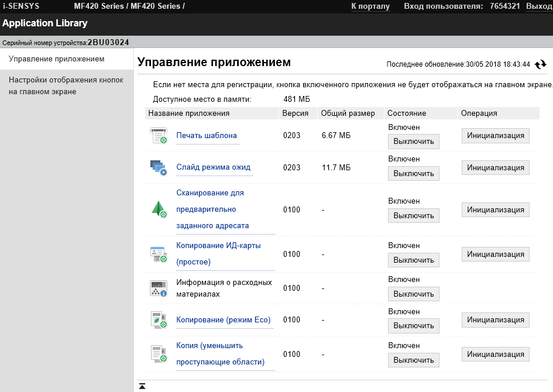The height and width of the screenshot is (392, 553).
Task: Click the refresh arrows icon
Action: click(x=540, y=64)
